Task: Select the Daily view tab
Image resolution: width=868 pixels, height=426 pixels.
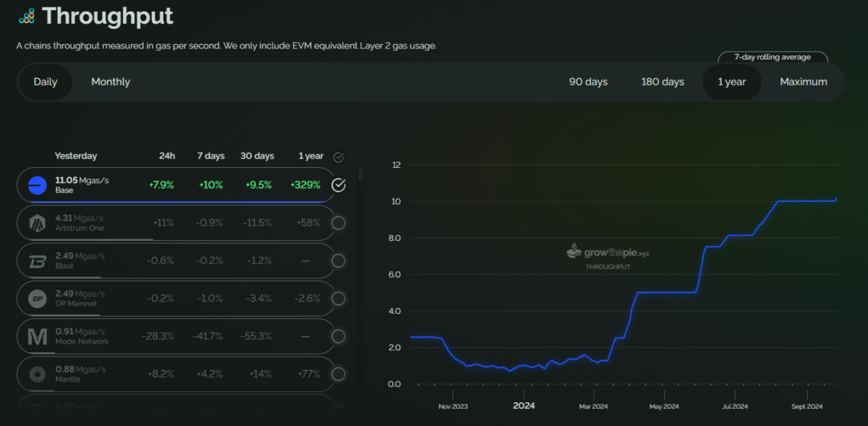Action: tap(46, 82)
